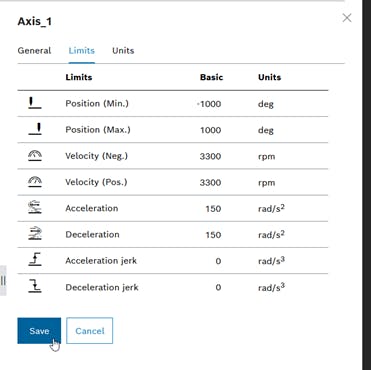
Task: Click the Acceleration row icon
Action: tap(35, 208)
